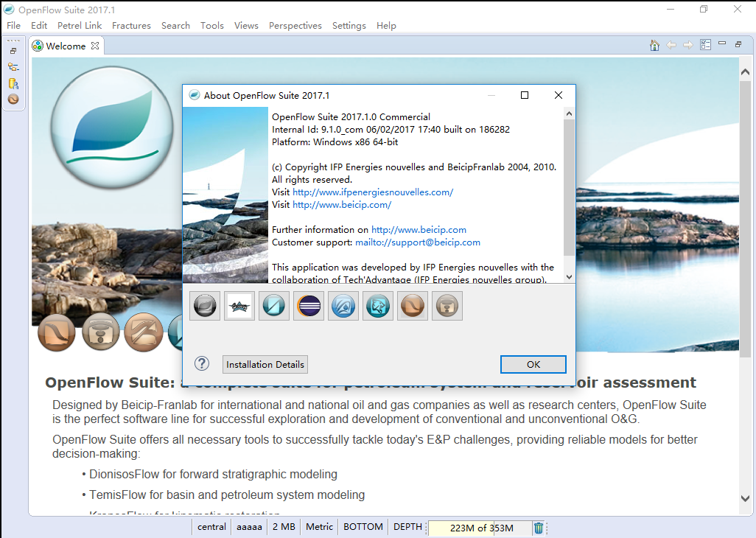Select the Welcome tab
Viewport: 756px width, 538px height.
tap(66, 46)
